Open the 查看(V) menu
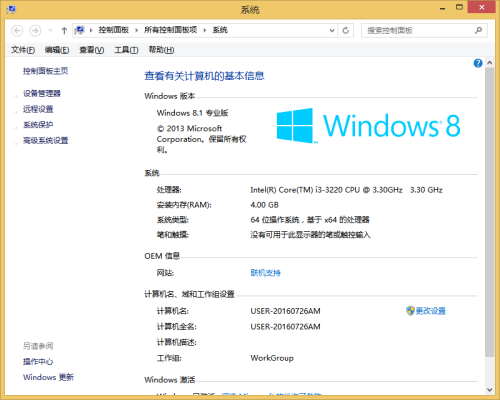The height and width of the screenshot is (400, 500). [x=92, y=50]
